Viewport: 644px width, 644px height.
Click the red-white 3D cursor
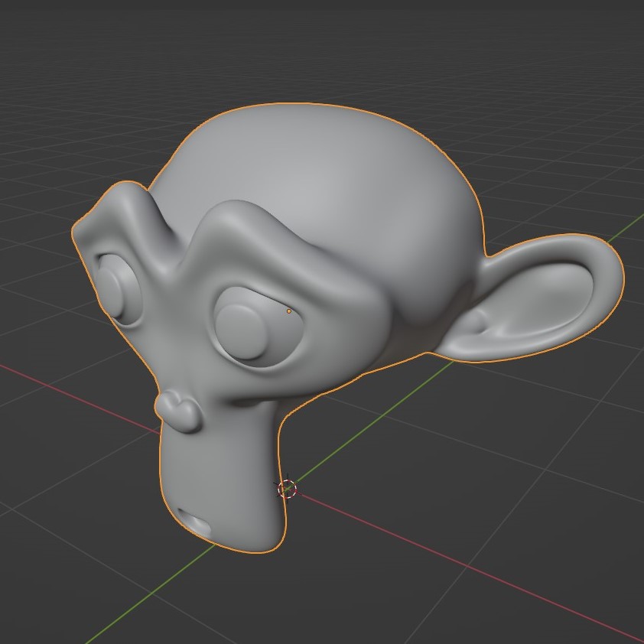tap(287, 489)
